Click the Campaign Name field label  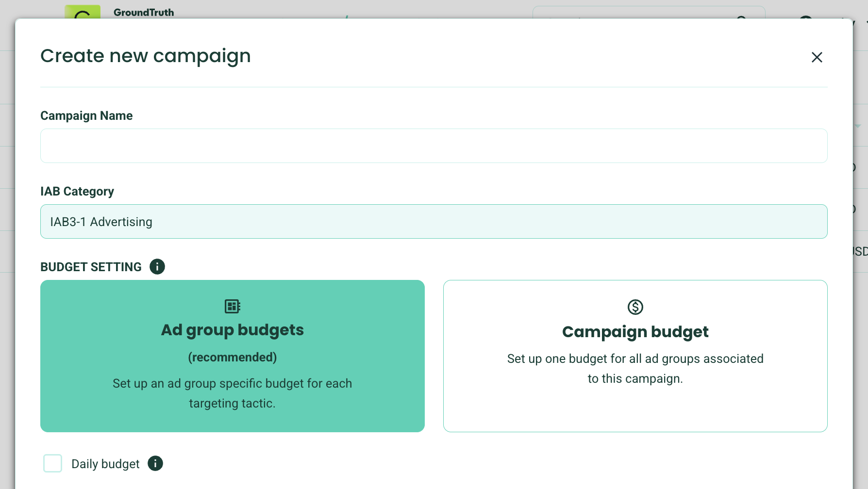tap(86, 116)
